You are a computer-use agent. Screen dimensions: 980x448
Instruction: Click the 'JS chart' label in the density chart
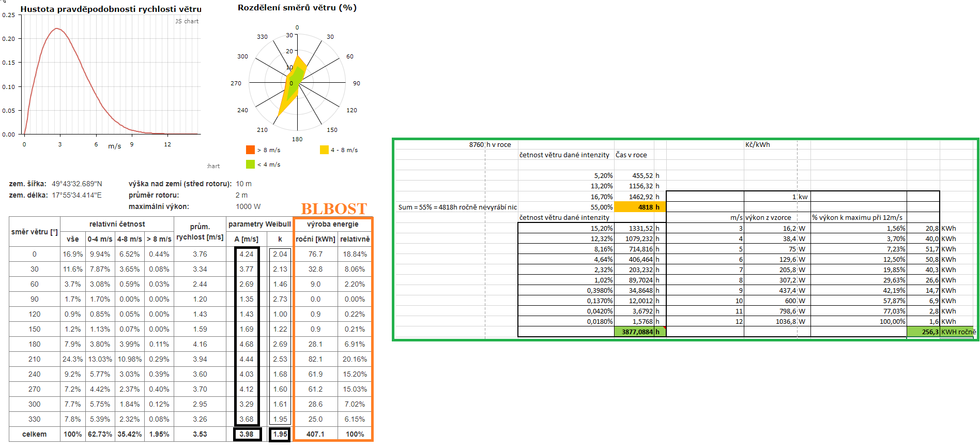pos(187,21)
